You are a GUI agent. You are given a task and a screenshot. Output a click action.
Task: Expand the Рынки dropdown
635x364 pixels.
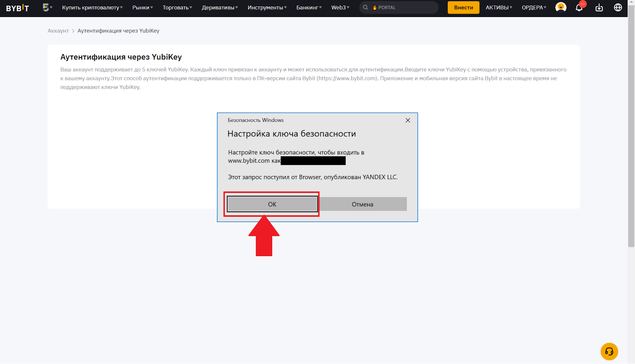(x=142, y=8)
